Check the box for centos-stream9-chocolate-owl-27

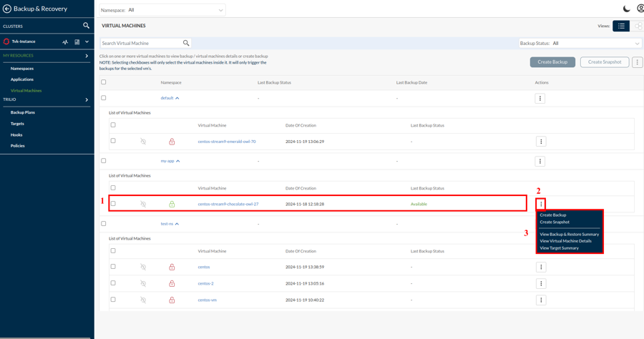click(x=113, y=204)
